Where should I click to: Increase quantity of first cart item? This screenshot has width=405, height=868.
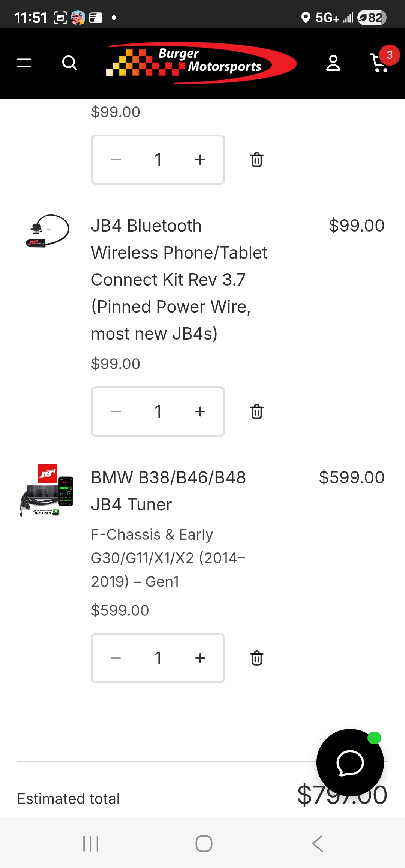coord(200,160)
